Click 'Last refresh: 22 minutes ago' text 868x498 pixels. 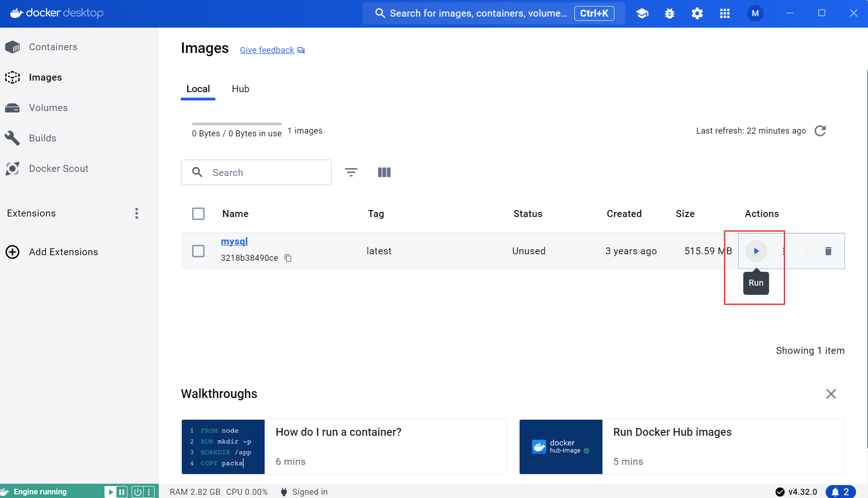pos(751,131)
